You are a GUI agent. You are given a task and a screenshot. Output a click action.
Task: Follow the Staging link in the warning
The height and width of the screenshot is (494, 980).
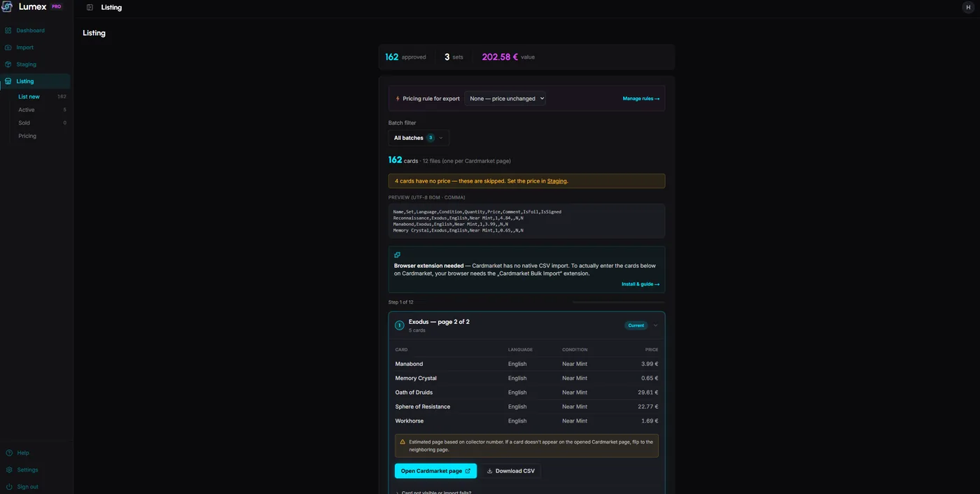tap(556, 181)
